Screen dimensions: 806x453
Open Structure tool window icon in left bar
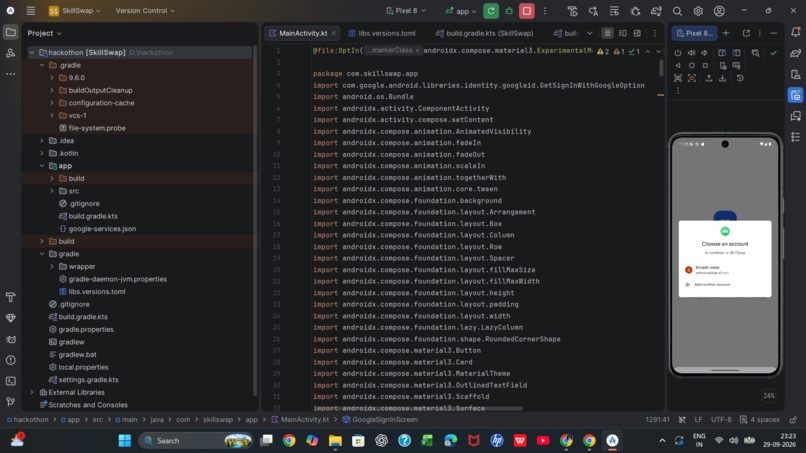point(10,53)
